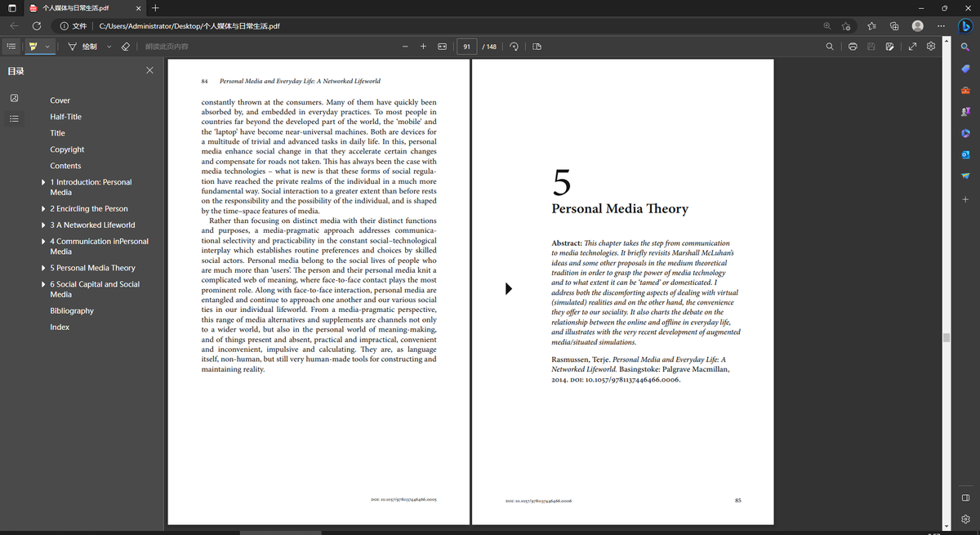This screenshot has width=980, height=535.
Task: Click the address bar zoom magnifier icon
Action: (827, 26)
